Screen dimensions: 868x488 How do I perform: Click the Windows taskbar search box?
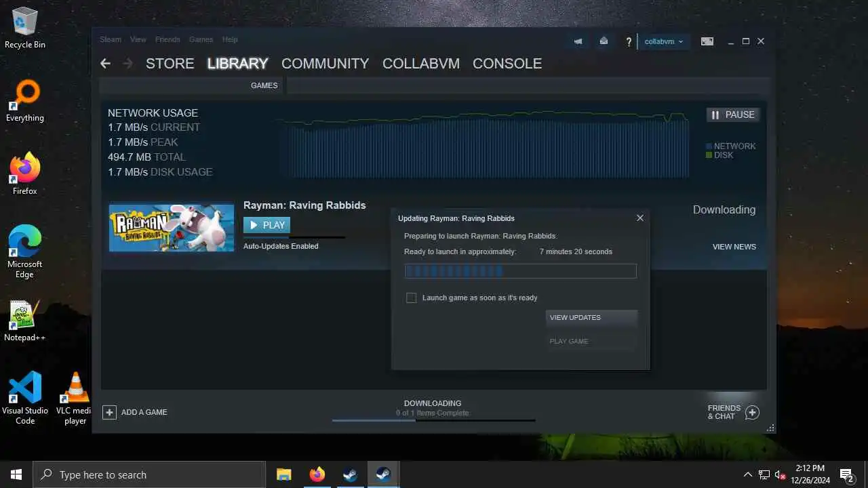(x=149, y=474)
